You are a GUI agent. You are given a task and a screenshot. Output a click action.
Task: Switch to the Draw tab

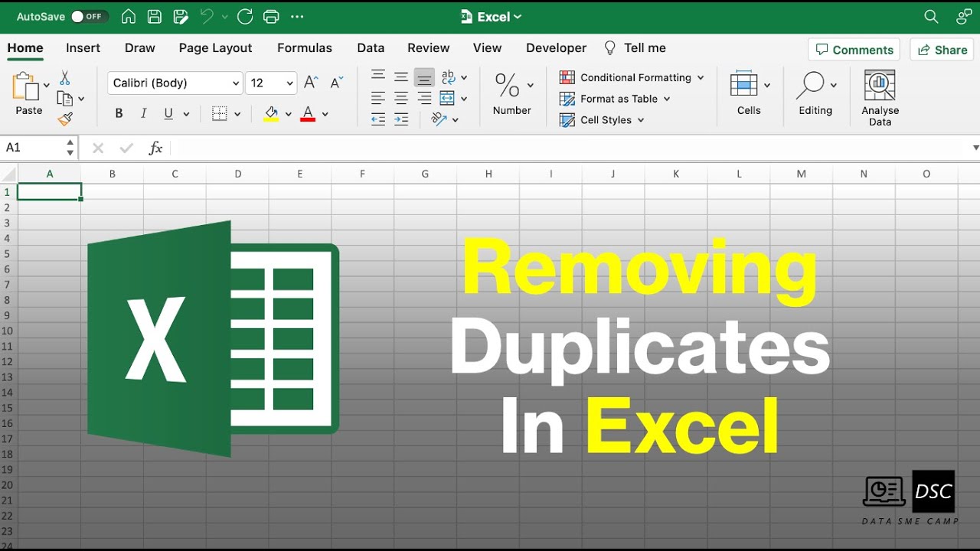[x=140, y=47]
